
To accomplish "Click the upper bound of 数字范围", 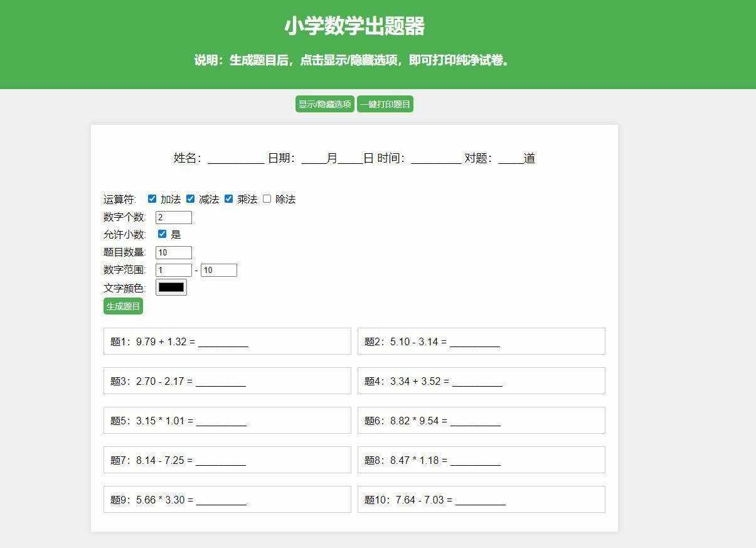I will [218, 269].
